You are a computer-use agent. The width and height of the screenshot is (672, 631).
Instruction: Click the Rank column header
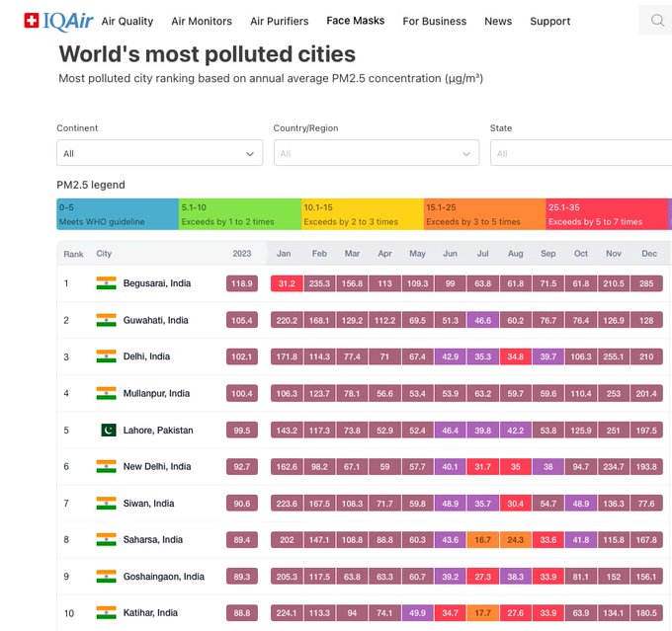pyautogui.click(x=73, y=254)
